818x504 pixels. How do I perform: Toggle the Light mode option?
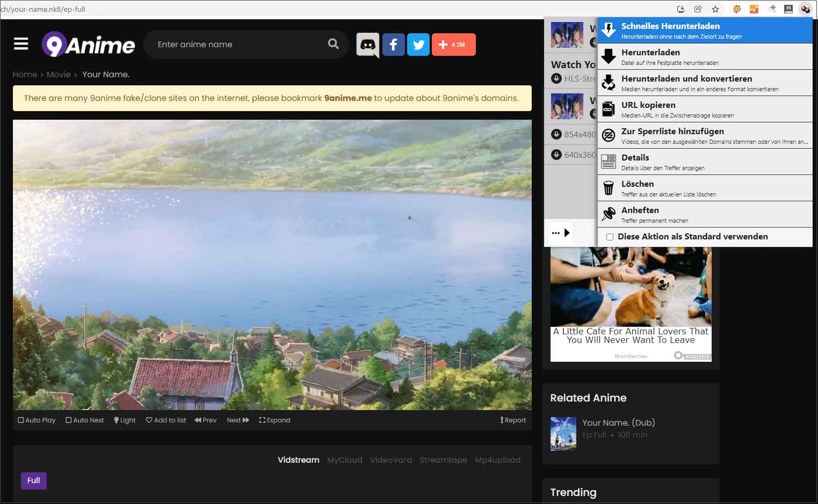[x=125, y=420]
